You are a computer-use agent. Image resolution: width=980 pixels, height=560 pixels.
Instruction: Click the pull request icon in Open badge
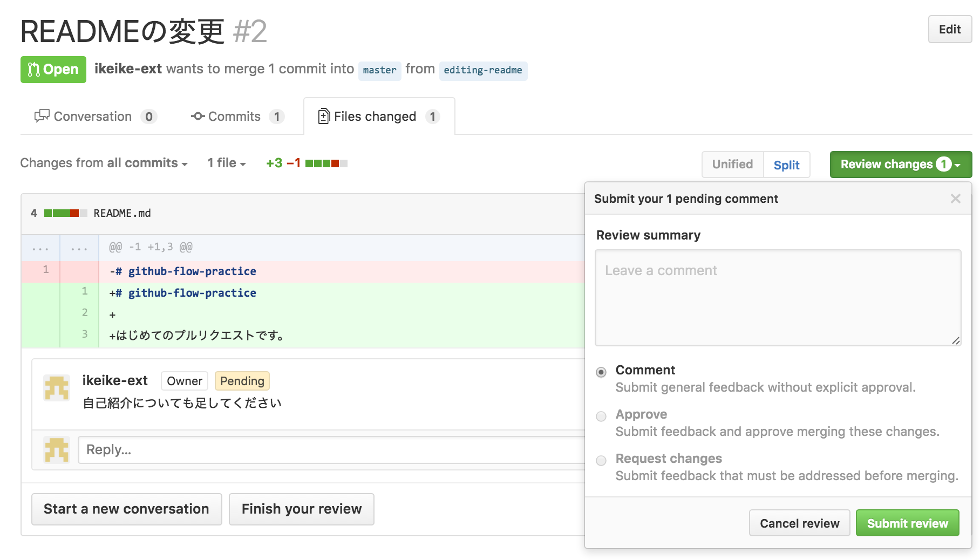33,70
